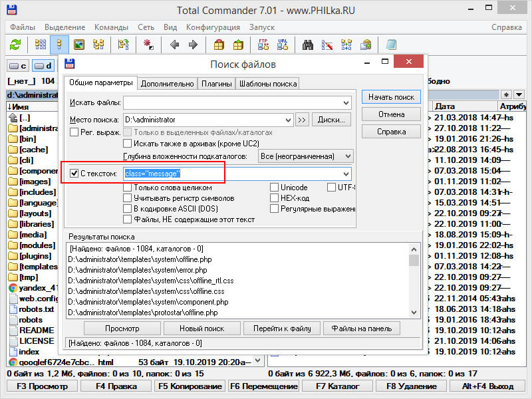This screenshot has width=532, height=399.
Task: Select result 'templates\protostar\offline.php'
Action: click(x=143, y=313)
